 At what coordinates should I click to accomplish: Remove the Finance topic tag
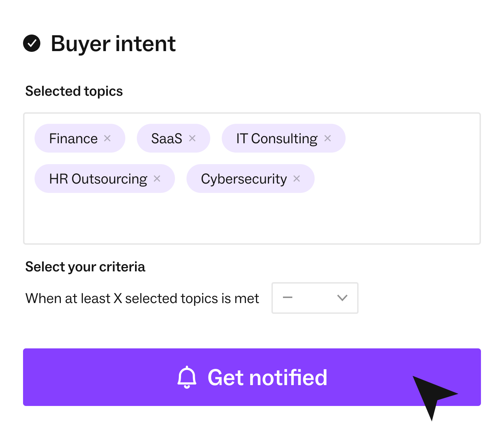tap(107, 138)
